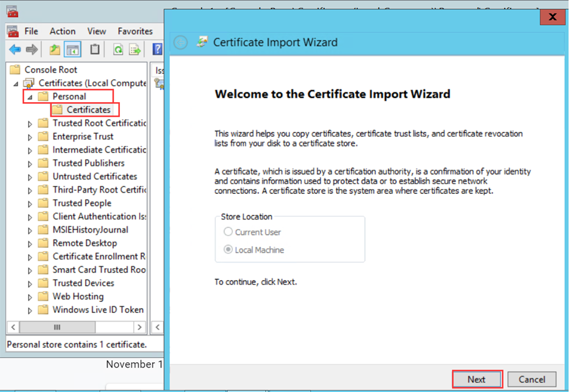Image resolution: width=571 pixels, height=392 pixels.
Task: Click tree pane scroll left arrow
Action: coord(13,327)
